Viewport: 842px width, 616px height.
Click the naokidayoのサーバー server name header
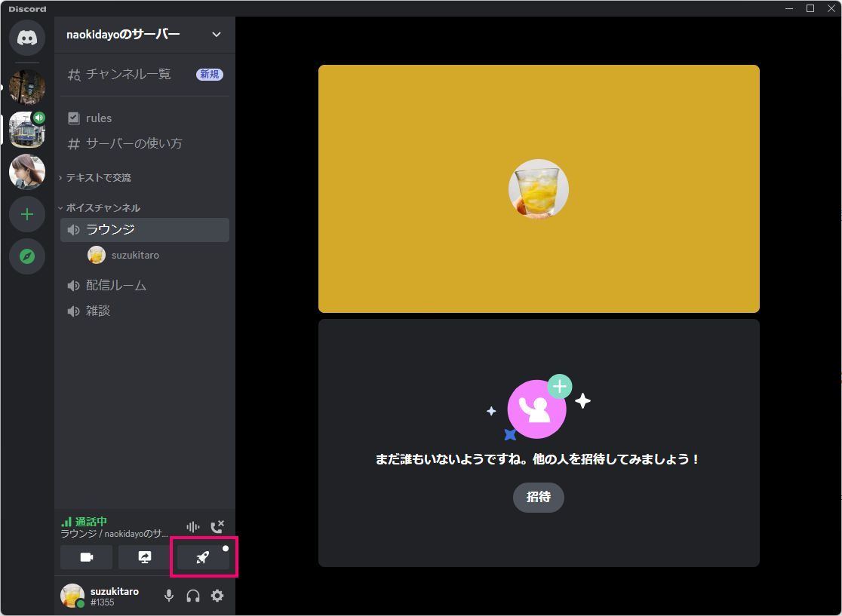pos(123,35)
